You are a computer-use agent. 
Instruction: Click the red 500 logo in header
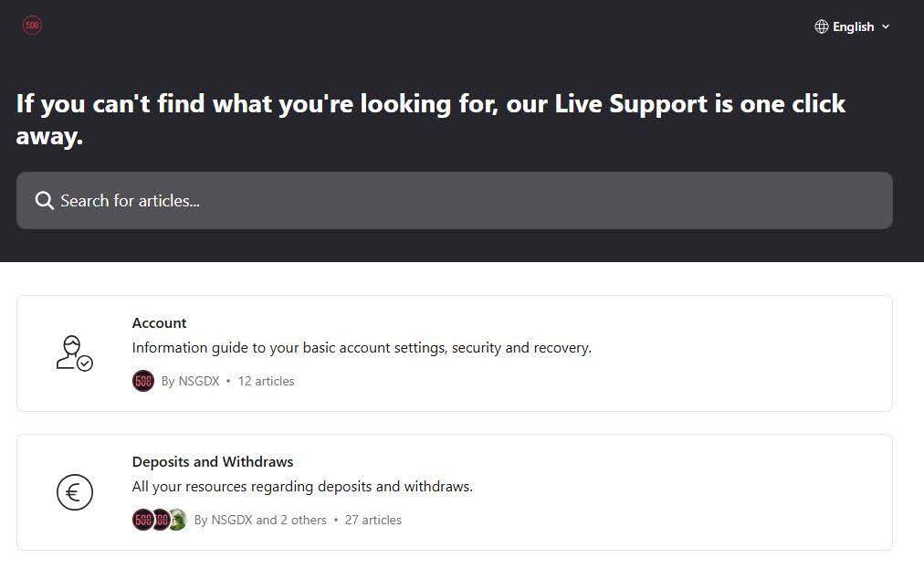pyautogui.click(x=32, y=26)
